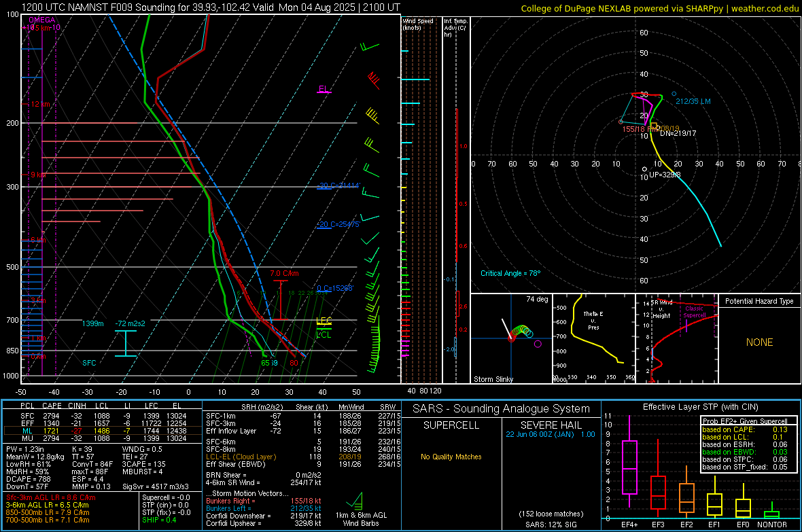Select the highlighted ML parcel row
The height and width of the screenshot is (532, 802).
103,431
